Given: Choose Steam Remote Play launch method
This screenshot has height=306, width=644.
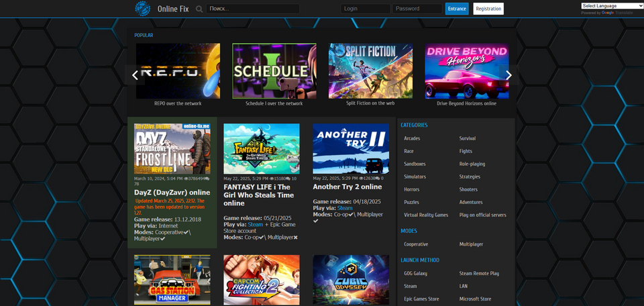Looking at the screenshot, I should point(479,273).
